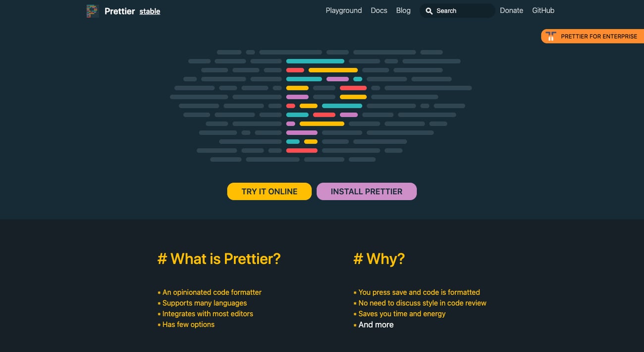Follow the 'stable' version link
The width and height of the screenshot is (644, 352).
coord(150,11)
